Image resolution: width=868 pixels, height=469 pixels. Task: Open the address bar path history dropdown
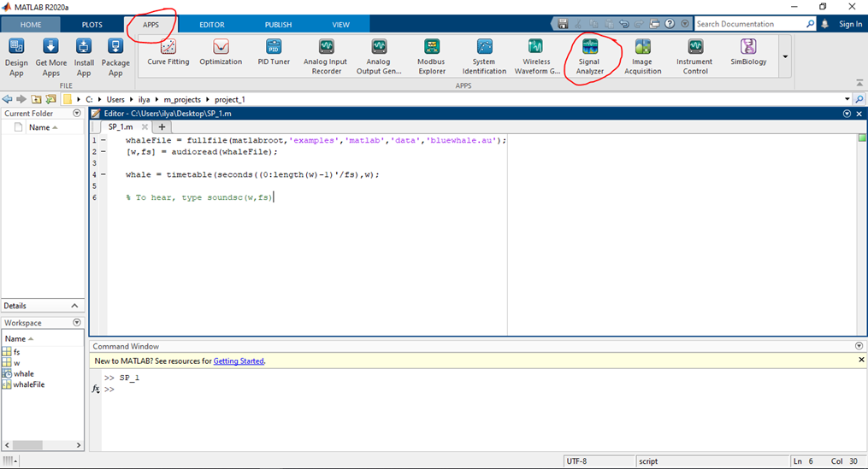(x=847, y=99)
